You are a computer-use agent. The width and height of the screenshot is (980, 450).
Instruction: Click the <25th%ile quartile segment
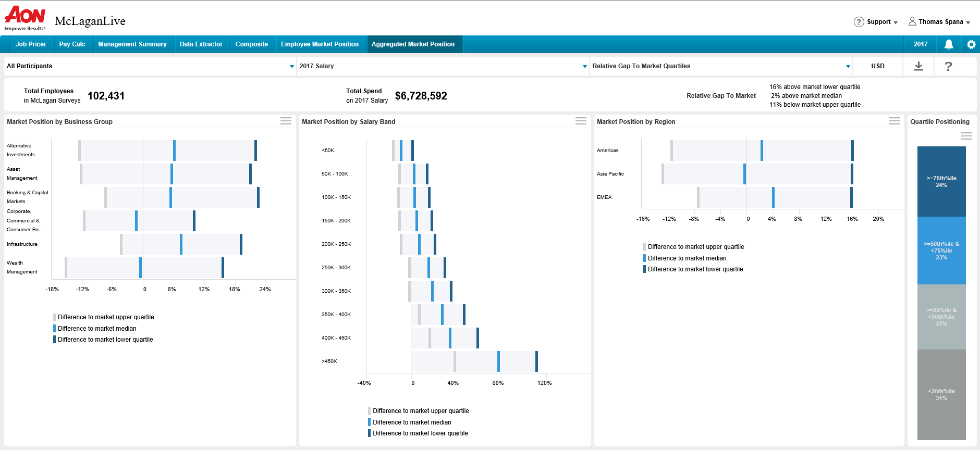(941, 395)
